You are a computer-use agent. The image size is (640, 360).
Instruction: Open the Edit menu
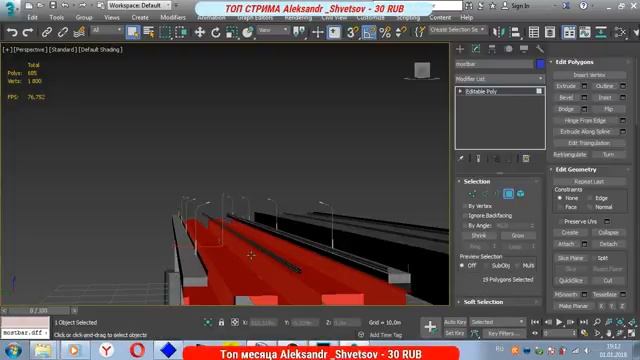coord(32,18)
